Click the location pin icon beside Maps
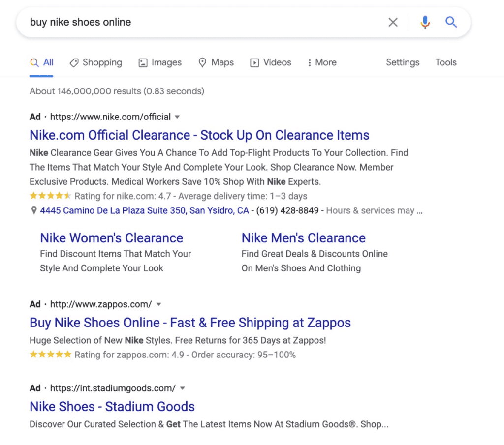The width and height of the screenshot is (504, 445). 202,62
